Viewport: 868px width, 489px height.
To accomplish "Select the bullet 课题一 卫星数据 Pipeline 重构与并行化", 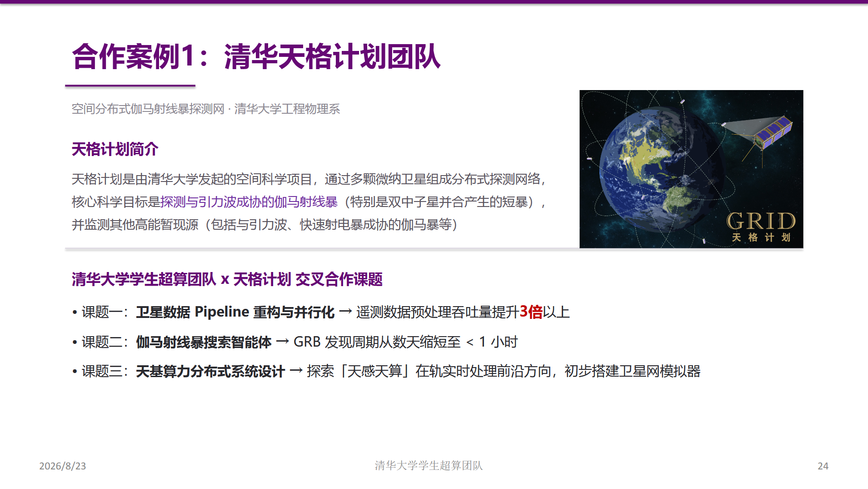I will [x=320, y=312].
